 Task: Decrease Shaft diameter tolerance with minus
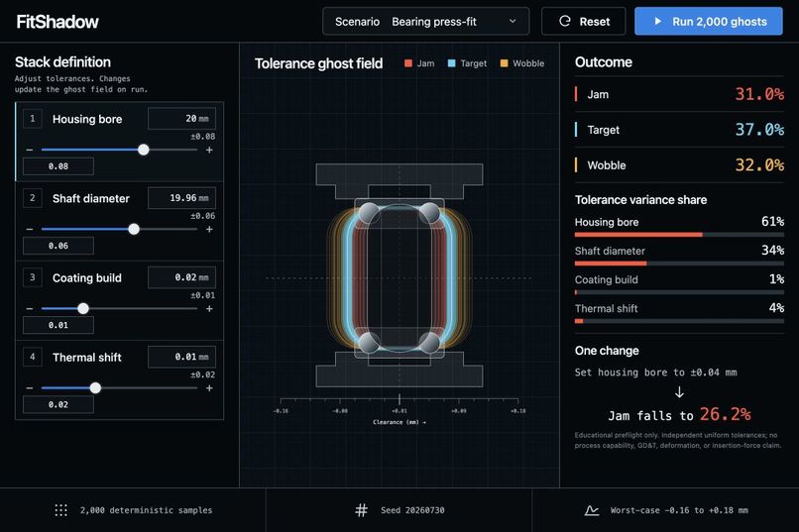coord(30,230)
